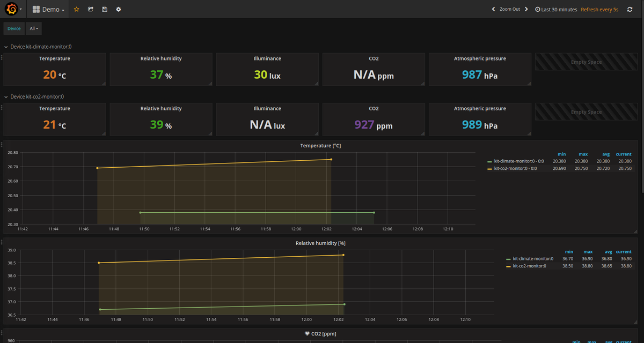The width and height of the screenshot is (644, 343).
Task: Trigger the manual refresh icon
Action: (630, 9)
